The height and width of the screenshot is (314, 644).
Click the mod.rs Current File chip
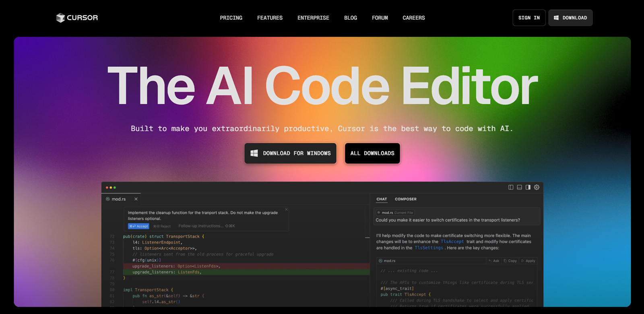395,213
